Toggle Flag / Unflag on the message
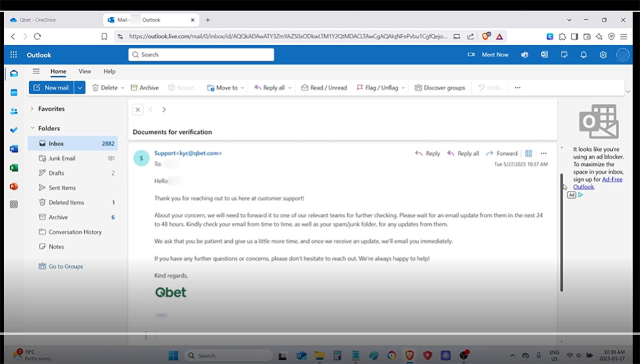 378,88
